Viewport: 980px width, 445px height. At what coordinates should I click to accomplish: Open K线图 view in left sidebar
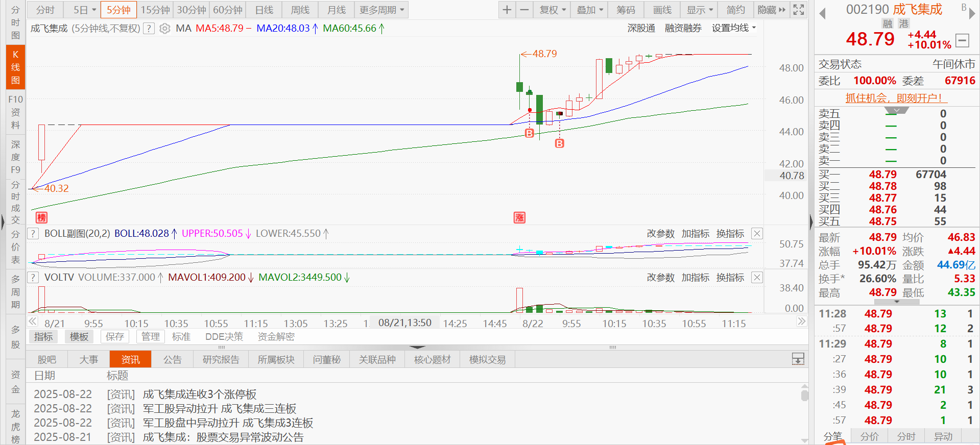(15, 67)
